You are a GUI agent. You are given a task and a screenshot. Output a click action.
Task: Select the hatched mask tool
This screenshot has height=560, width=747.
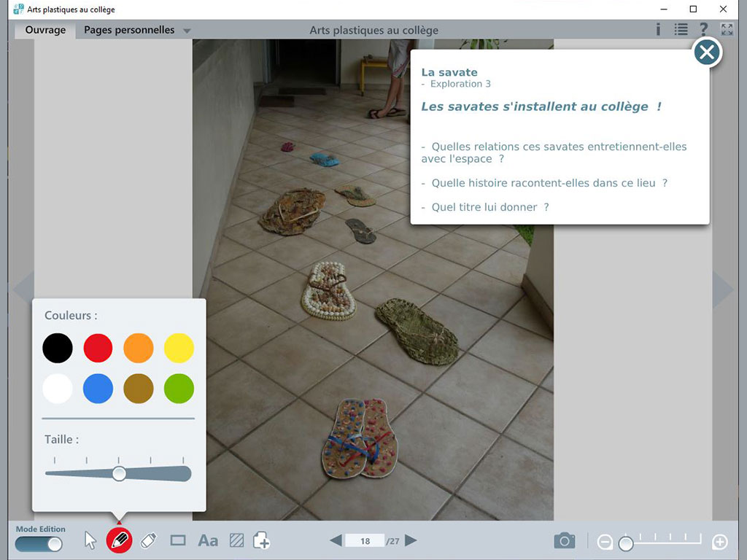coord(236,540)
